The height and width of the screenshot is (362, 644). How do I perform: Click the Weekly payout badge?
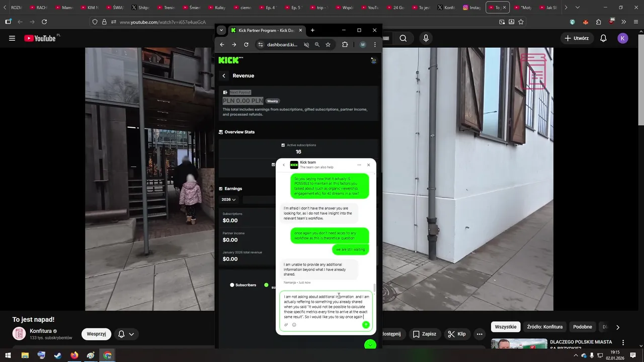coord(272,101)
